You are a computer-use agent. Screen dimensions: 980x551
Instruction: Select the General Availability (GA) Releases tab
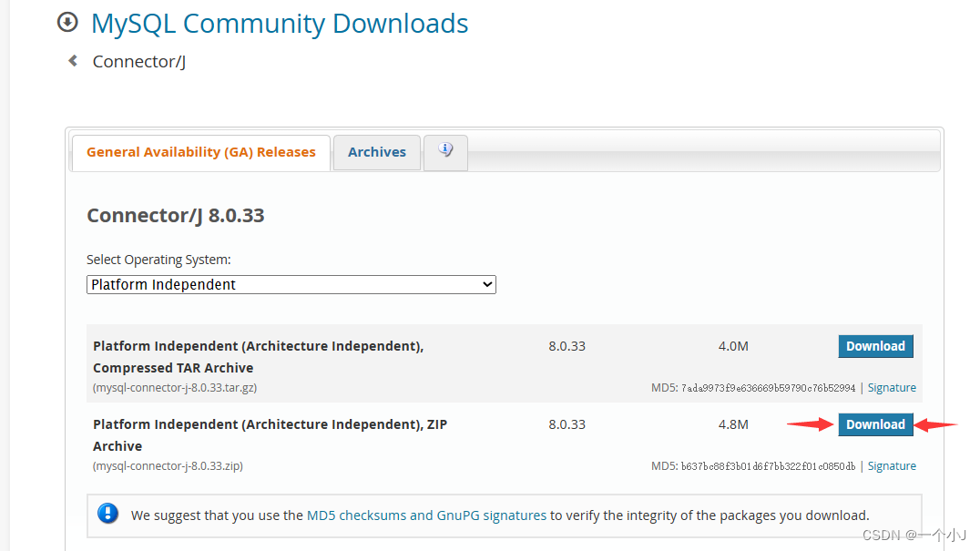200,152
